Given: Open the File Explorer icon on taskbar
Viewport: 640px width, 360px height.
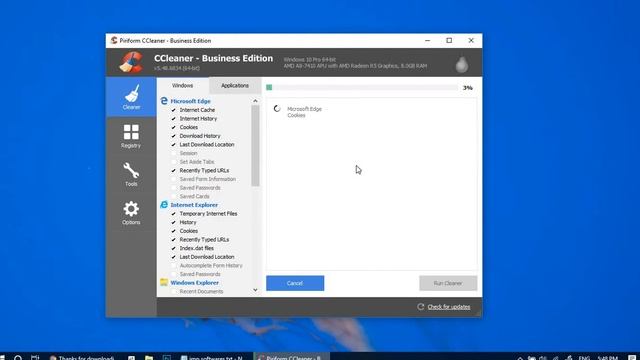Looking at the screenshot, I should (x=149, y=358).
